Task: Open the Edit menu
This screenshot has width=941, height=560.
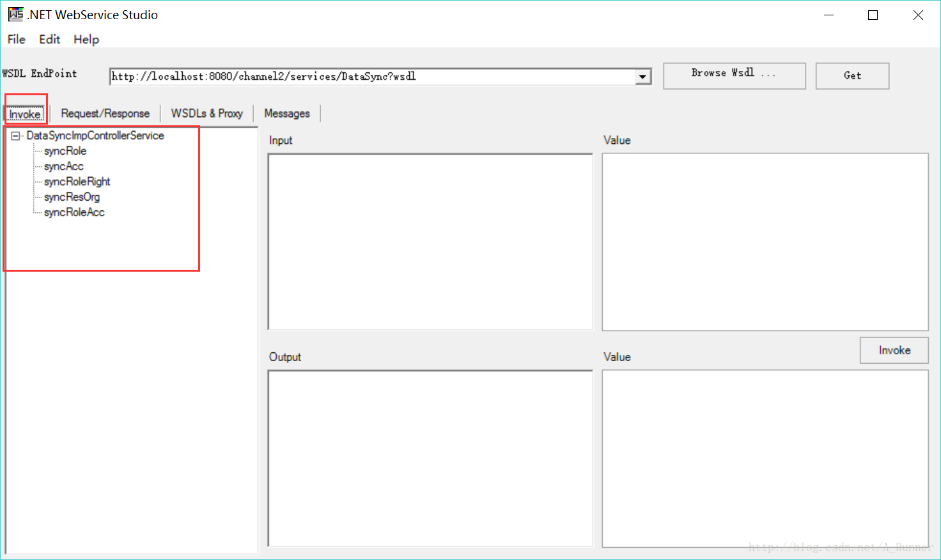Action: [x=49, y=39]
